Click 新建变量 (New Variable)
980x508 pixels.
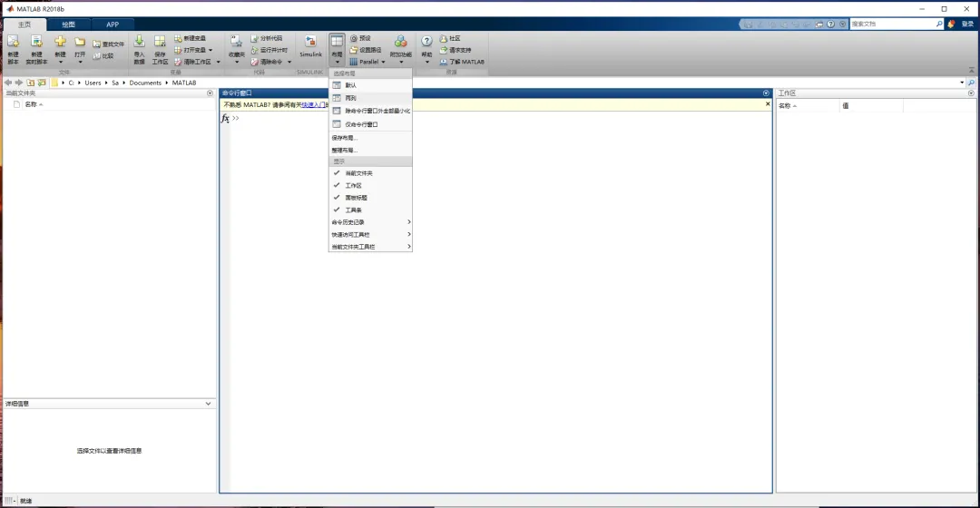(190, 38)
